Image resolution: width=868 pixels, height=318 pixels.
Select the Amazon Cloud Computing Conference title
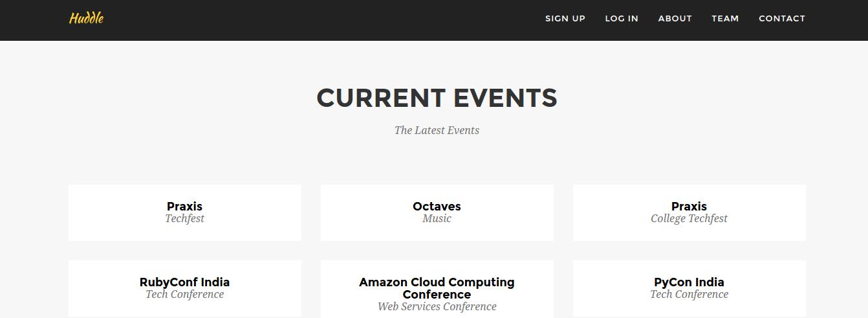tap(437, 288)
